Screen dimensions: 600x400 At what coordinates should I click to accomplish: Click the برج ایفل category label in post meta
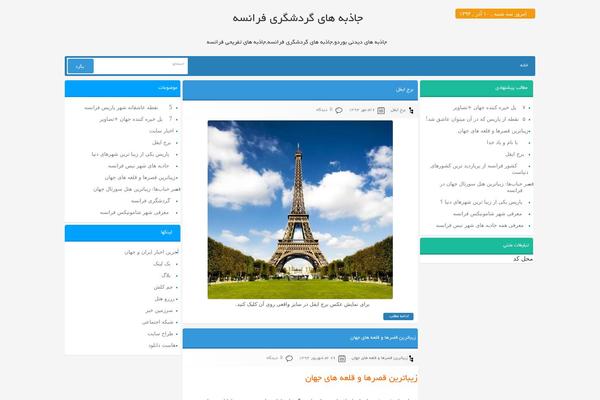pyautogui.click(x=398, y=110)
